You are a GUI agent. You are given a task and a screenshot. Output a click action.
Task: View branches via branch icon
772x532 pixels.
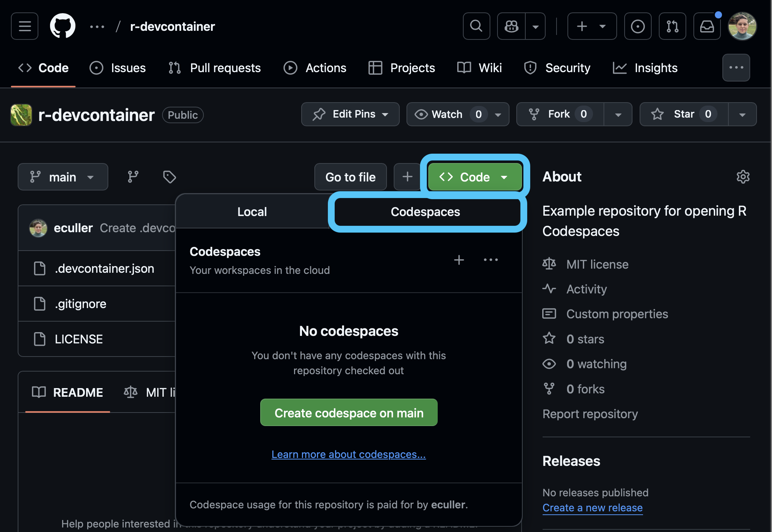[133, 177]
